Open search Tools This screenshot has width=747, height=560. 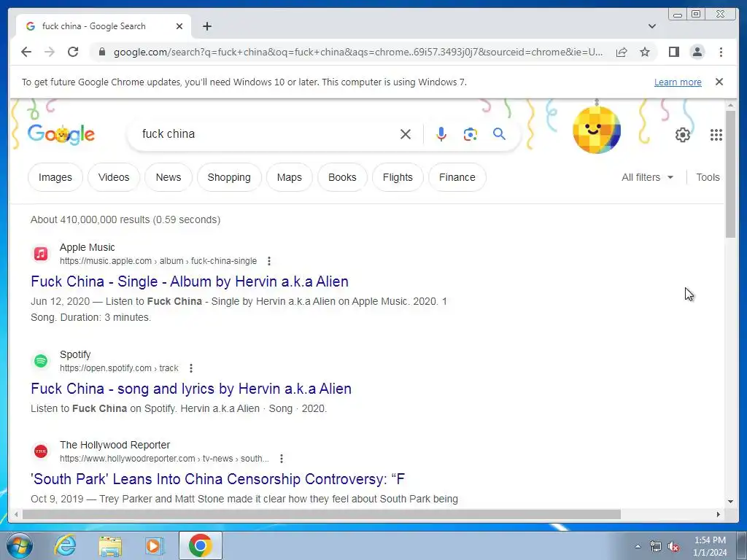click(708, 177)
